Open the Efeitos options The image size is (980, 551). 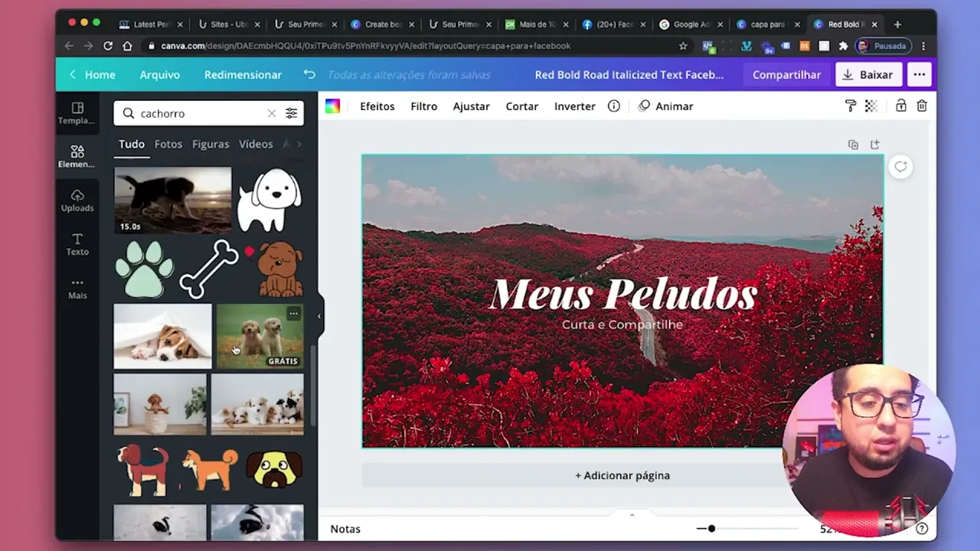[x=377, y=106]
